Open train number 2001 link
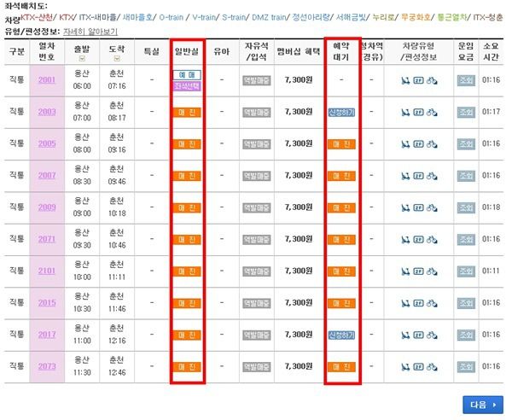Viewport: 512px width, 420px height. click(47, 80)
